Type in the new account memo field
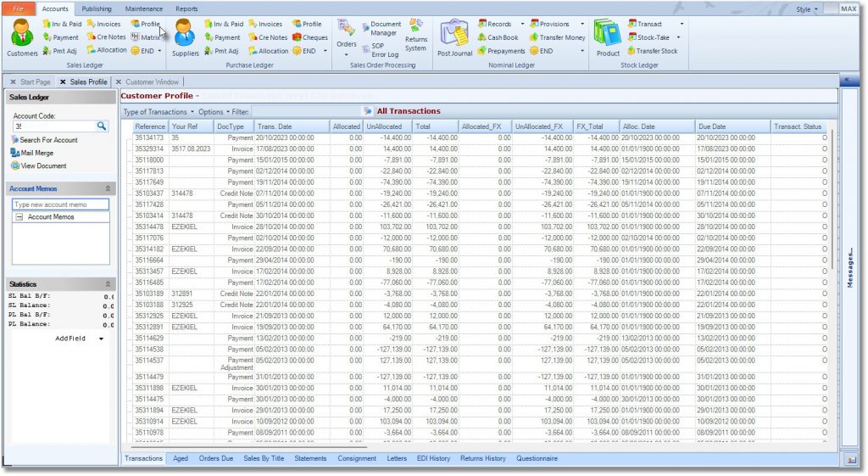The image size is (868, 476). [x=61, y=204]
